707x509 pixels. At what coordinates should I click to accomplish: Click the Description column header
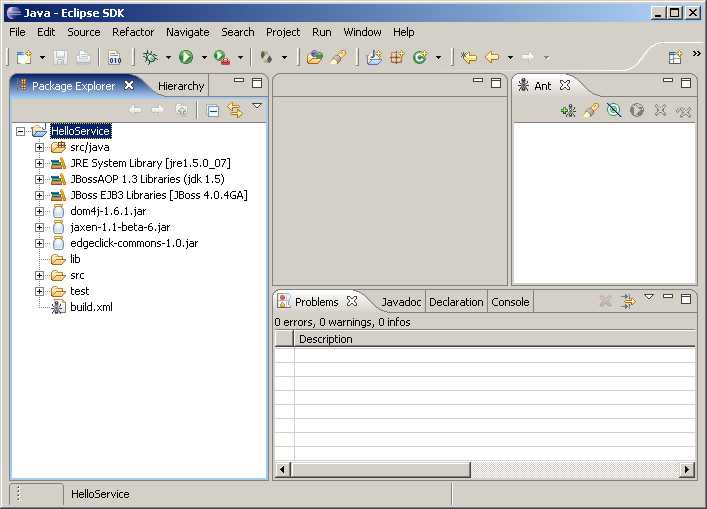click(495, 339)
